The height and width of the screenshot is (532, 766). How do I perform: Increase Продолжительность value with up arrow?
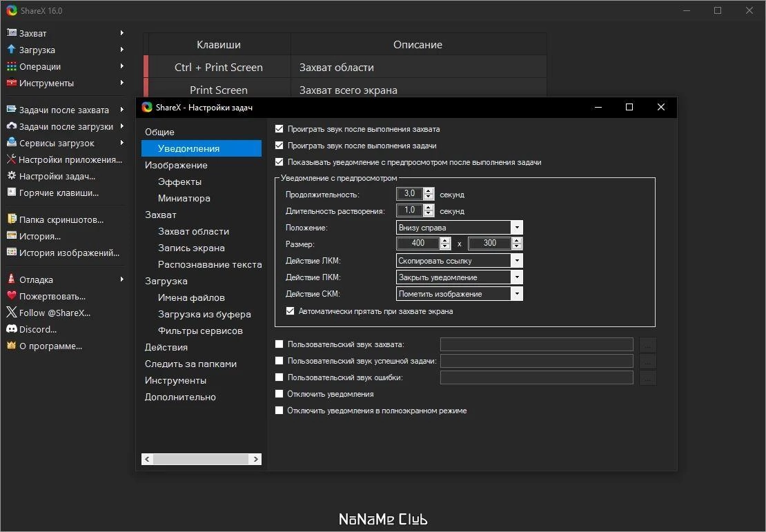pyautogui.click(x=429, y=191)
